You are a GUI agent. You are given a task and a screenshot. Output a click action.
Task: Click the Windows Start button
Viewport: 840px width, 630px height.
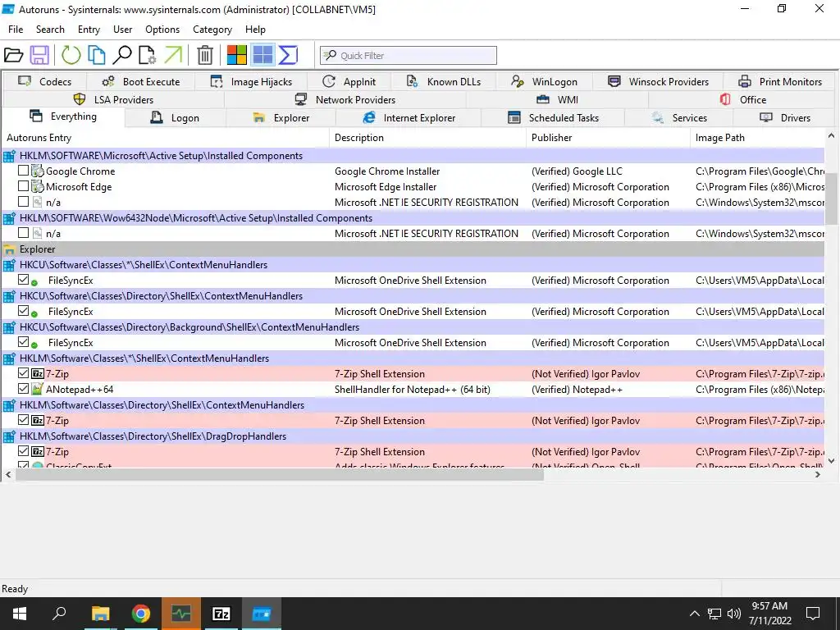point(20,614)
